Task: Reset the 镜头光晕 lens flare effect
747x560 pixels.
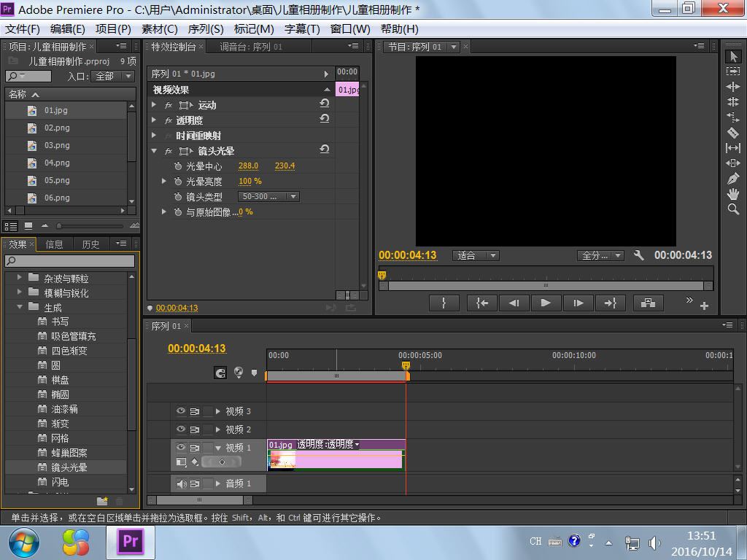Action: point(325,150)
